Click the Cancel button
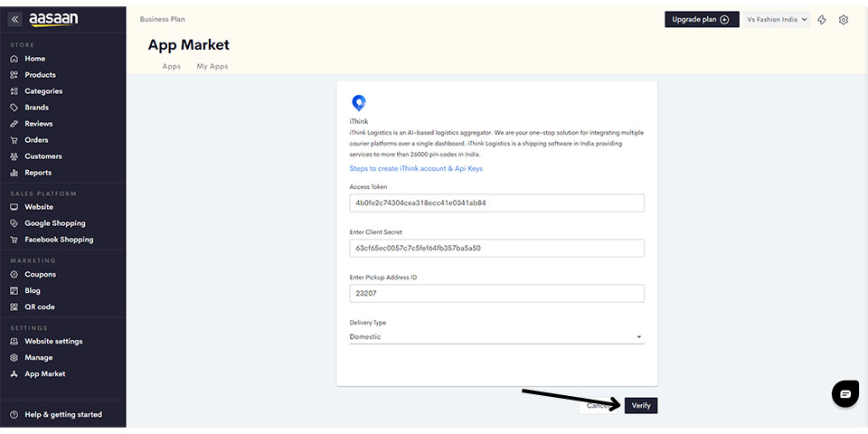Image resolution: width=868 pixels, height=434 pixels. (x=598, y=406)
